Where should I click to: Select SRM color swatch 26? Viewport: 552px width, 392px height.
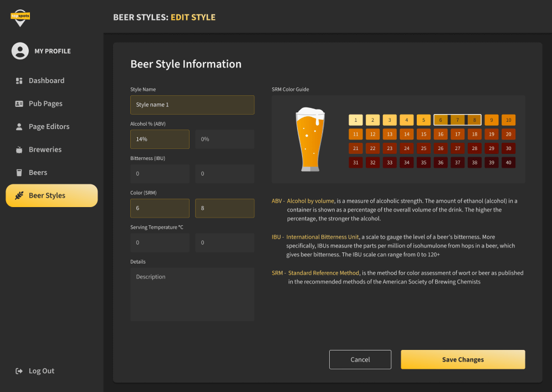pos(441,148)
